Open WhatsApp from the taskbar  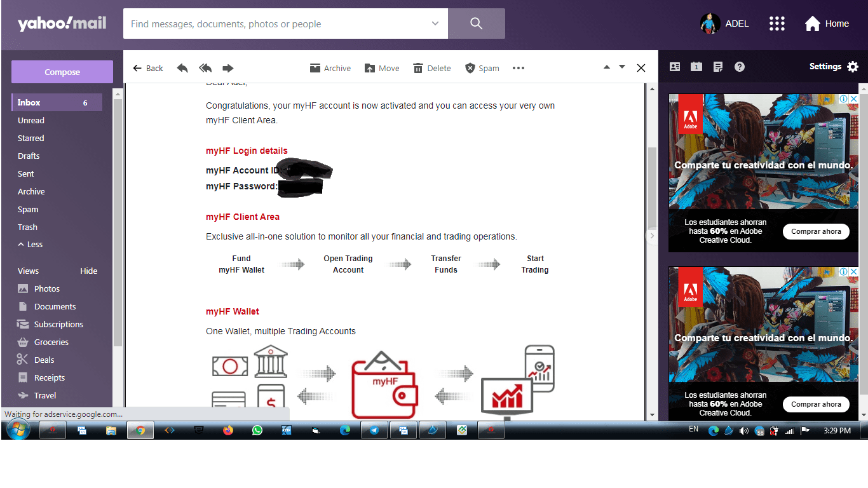tap(257, 430)
